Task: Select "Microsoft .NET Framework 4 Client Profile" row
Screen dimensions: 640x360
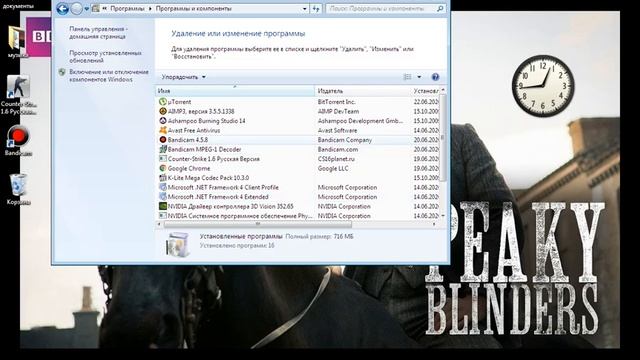Action: tap(297, 187)
